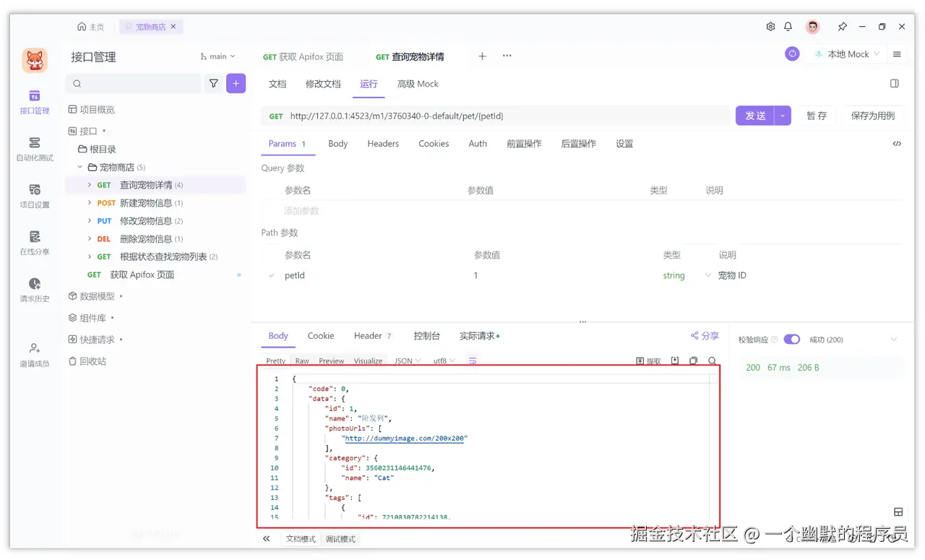The width and height of the screenshot is (925, 560).
Task: Open the main branch dropdown
Action: [x=218, y=56]
